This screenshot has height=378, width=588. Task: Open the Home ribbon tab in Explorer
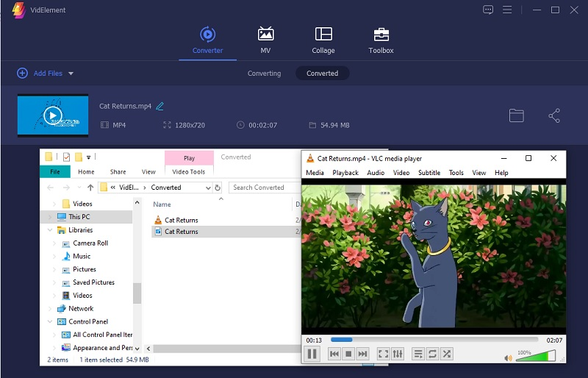(86, 171)
